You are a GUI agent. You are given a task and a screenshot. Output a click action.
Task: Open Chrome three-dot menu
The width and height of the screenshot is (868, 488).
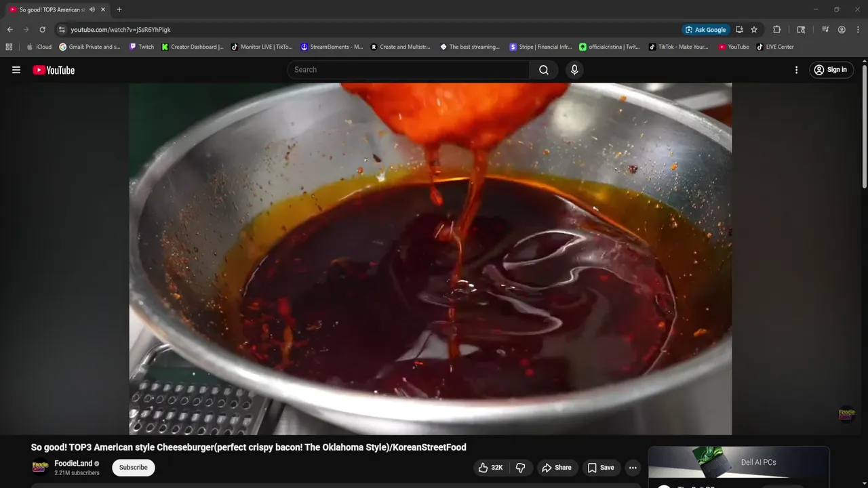[858, 30]
